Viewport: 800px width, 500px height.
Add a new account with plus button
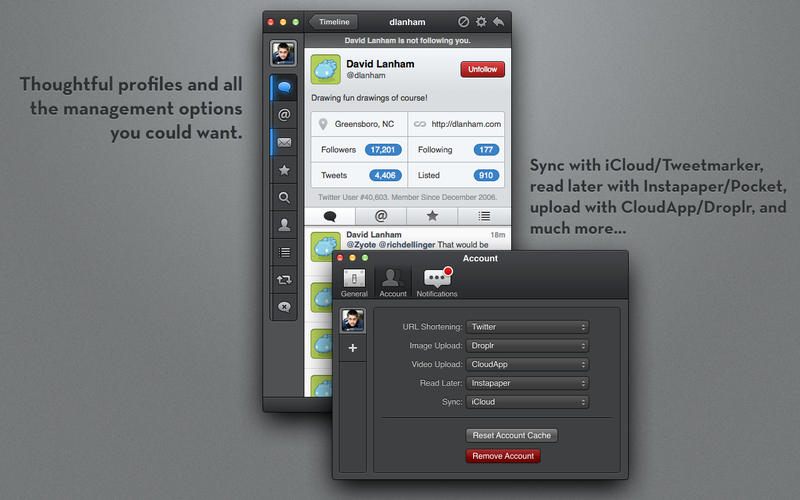tap(353, 348)
